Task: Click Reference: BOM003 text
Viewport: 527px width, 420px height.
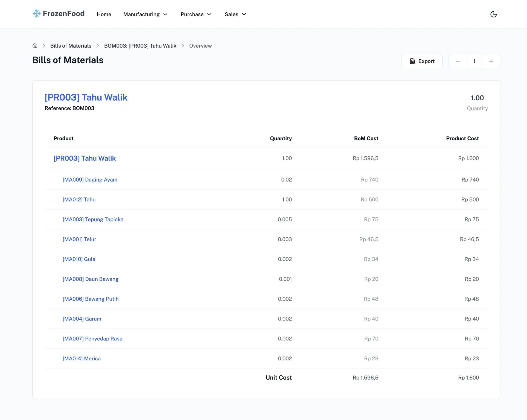Action: pyautogui.click(x=69, y=108)
